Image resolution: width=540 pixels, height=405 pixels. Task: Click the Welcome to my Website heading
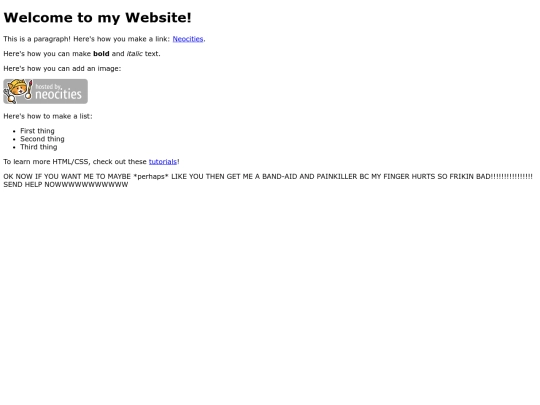pos(97,18)
